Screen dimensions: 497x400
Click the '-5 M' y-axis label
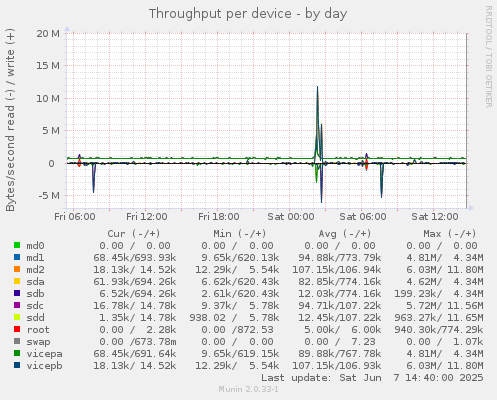point(49,196)
